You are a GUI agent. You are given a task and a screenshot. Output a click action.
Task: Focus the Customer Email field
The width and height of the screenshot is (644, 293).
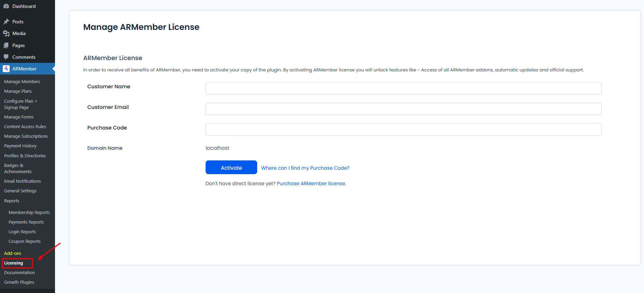click(x=403, y=109)
